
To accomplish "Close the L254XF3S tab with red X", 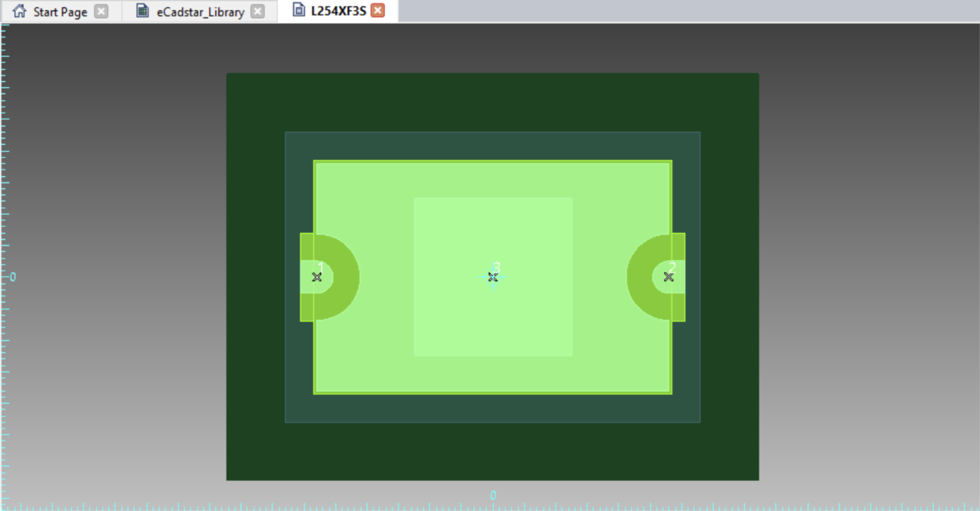I will tap(378, 11).
